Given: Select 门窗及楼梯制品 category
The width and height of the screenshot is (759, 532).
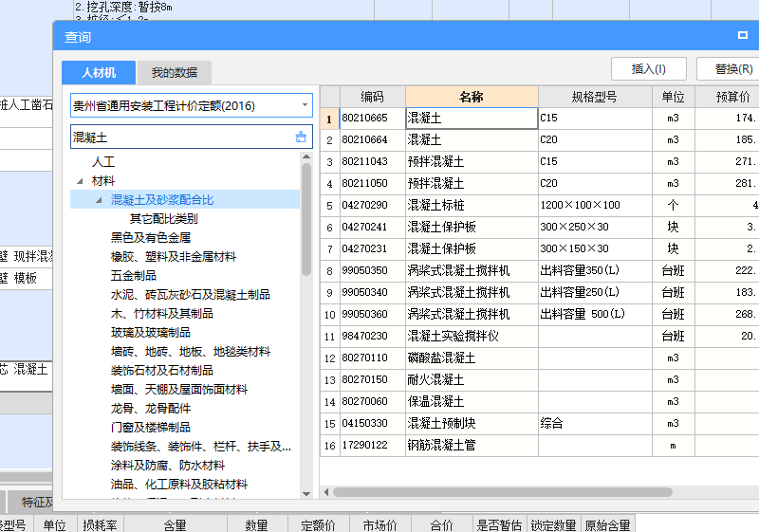Looking at the screenshot, I should [x=151, y=428].
